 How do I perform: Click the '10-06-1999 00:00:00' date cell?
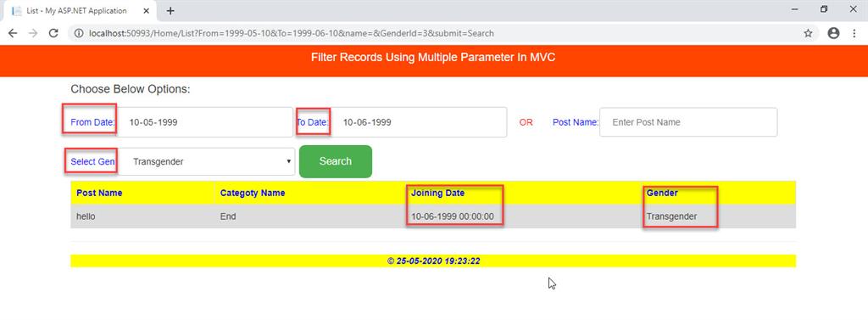(453, 216)
